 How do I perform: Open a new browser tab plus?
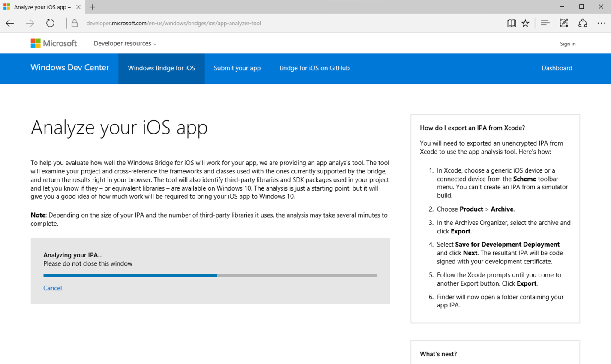coord(92,7)
